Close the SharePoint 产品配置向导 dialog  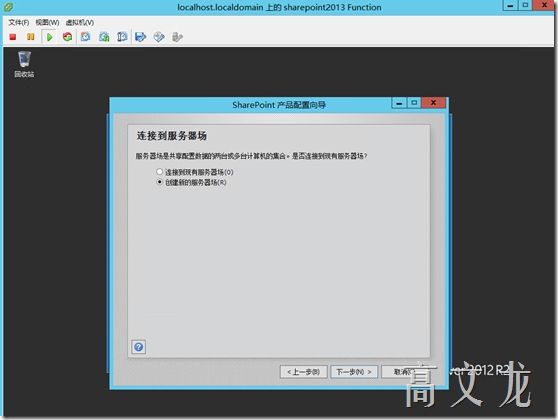(433, 103)
